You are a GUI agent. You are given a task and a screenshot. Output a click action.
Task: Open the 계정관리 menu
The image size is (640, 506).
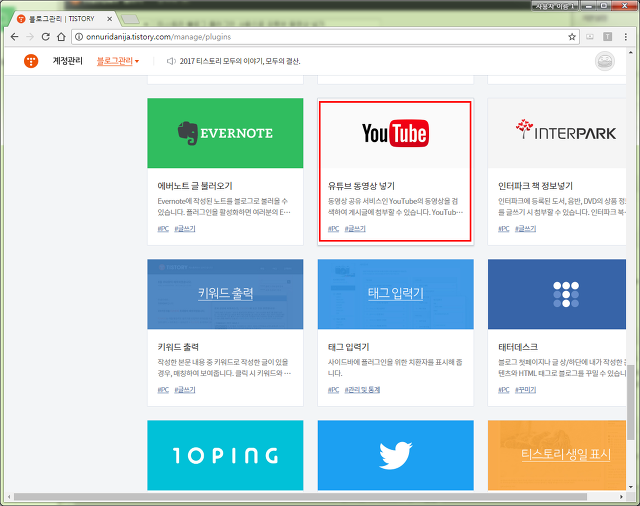pos(67,61)
